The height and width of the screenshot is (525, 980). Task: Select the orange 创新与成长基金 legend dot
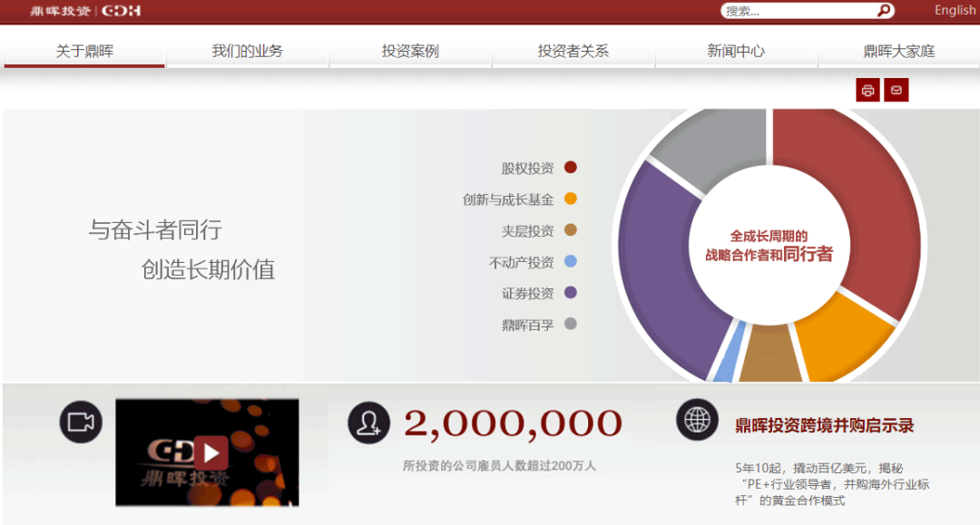[x=571, y=199]
